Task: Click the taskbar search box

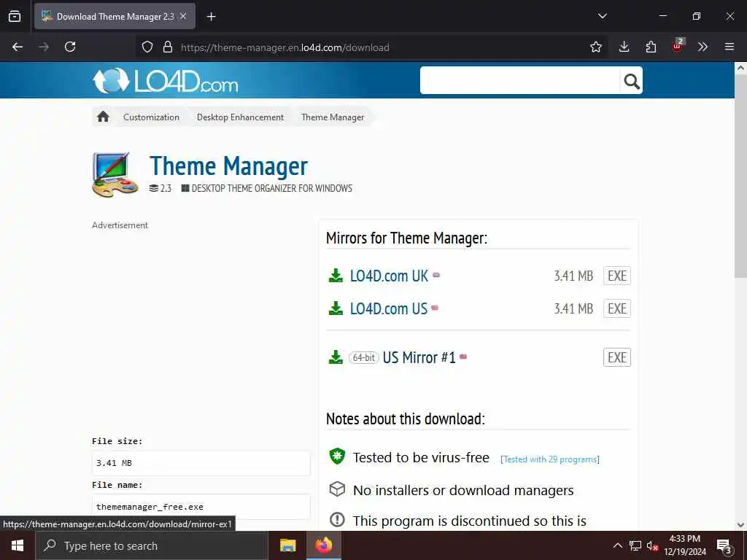Action: [x=152, y=545]
